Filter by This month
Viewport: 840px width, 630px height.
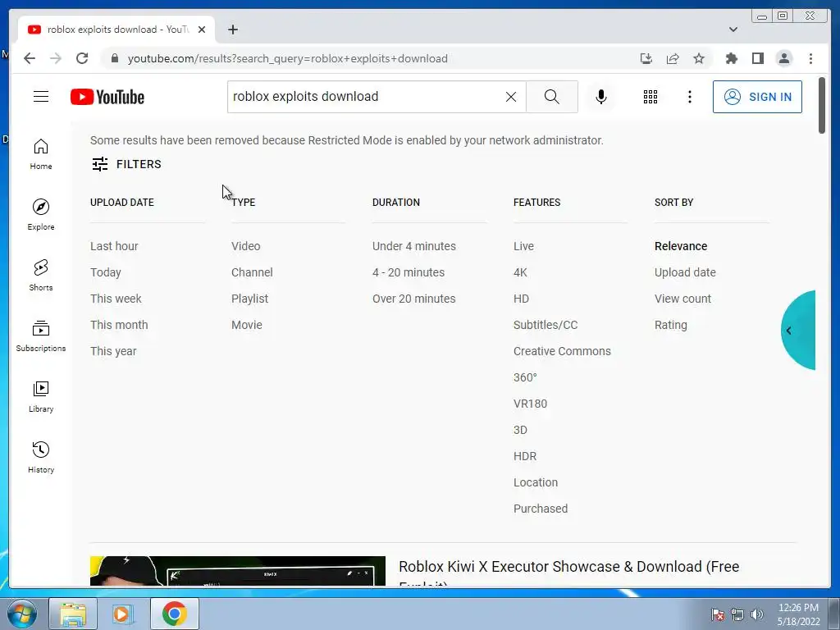pos(119,325)
